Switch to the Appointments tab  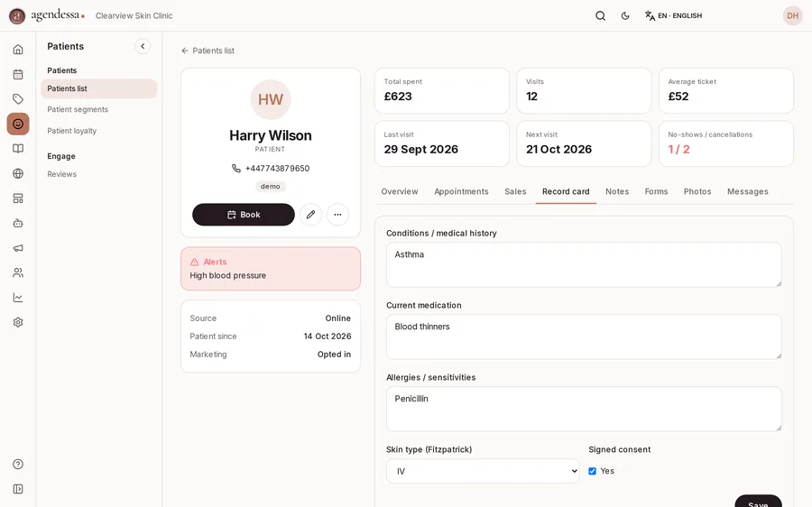coord(461,191)
